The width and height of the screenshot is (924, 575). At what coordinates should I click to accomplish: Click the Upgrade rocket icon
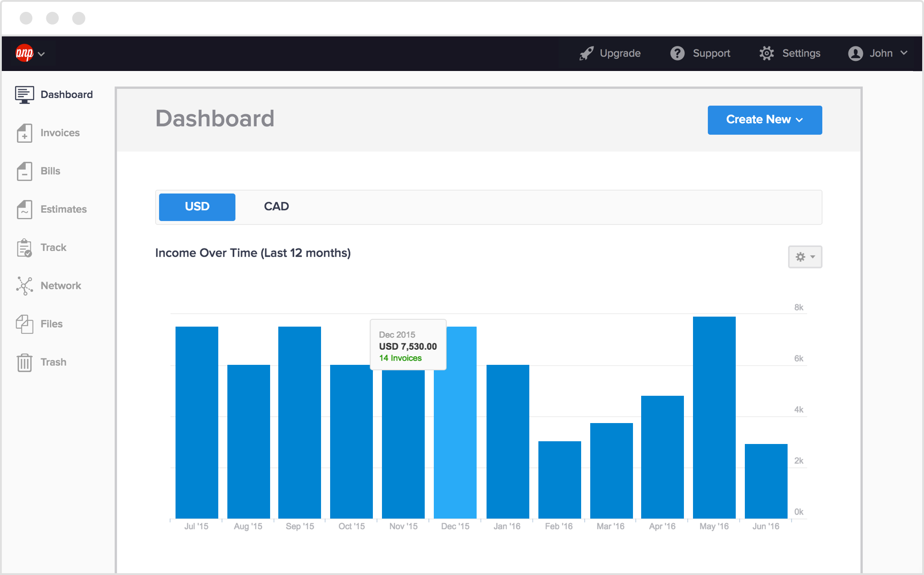(x=587, y=53)
